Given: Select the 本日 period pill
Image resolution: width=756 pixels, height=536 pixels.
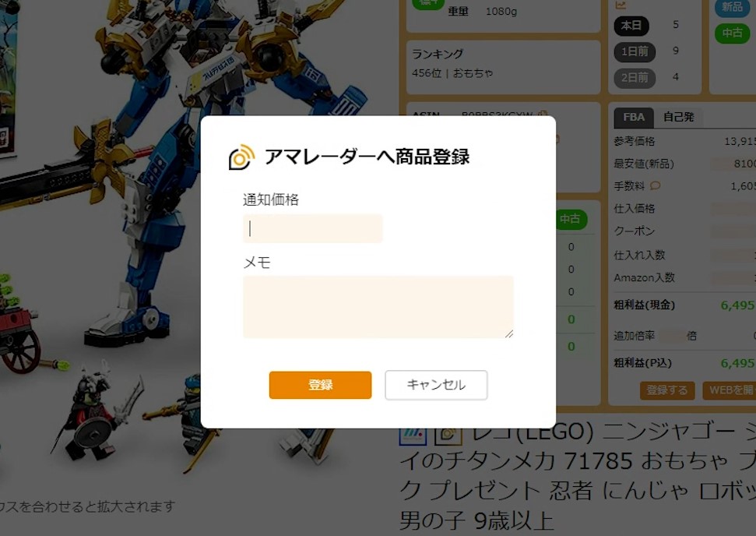Looking at the screenshot, I should [631, 26].
